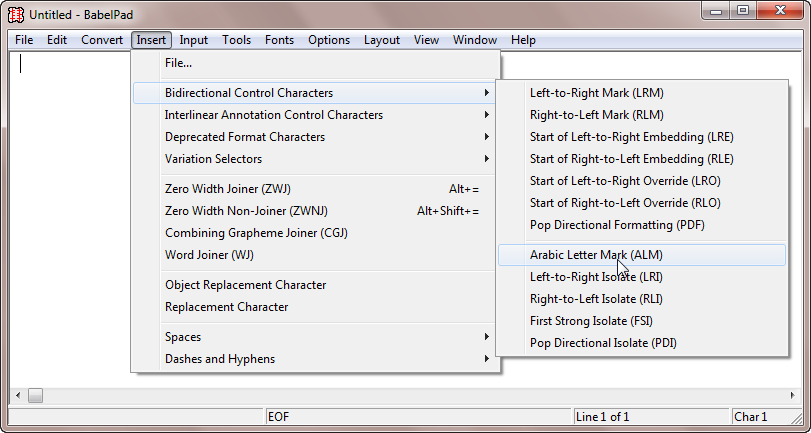
Task: Expand Deprecated Format Characters submenu
Action: pos(314,137)
